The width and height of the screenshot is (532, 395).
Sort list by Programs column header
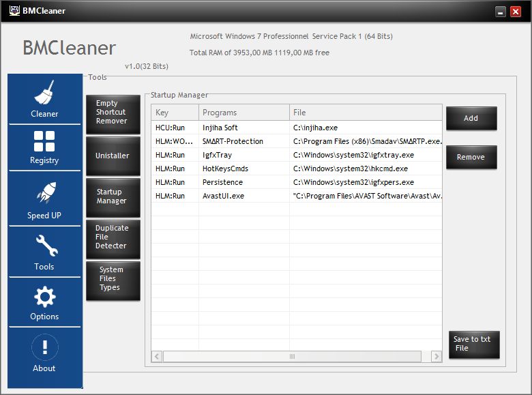[x=243, y=113]
